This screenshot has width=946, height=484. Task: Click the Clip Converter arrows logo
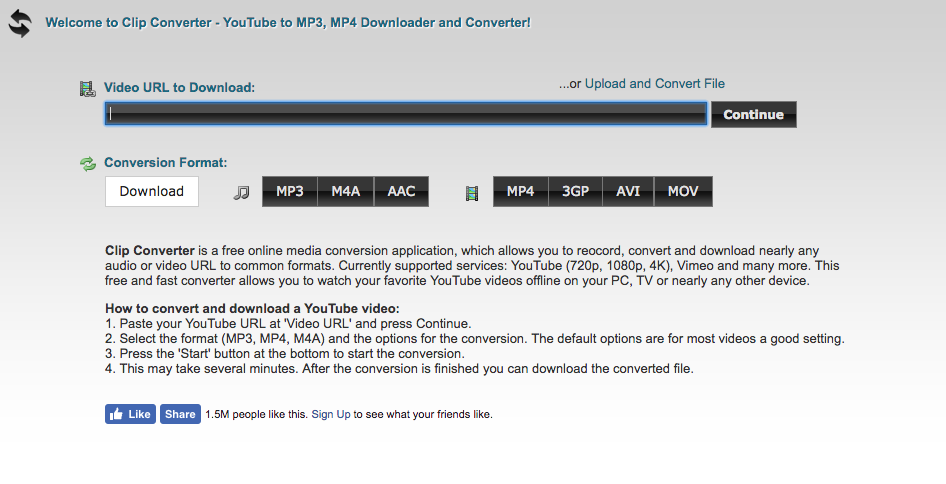(20, 24)
